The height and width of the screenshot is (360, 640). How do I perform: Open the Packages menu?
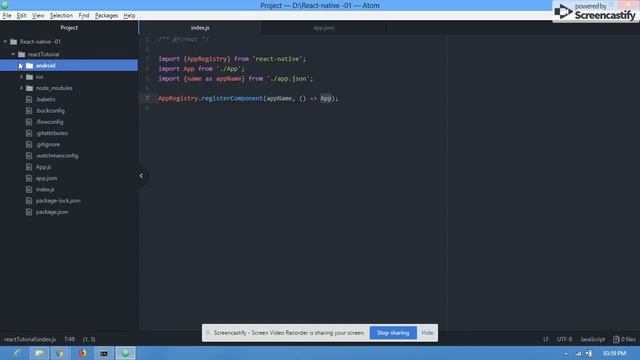coord(106,16)
